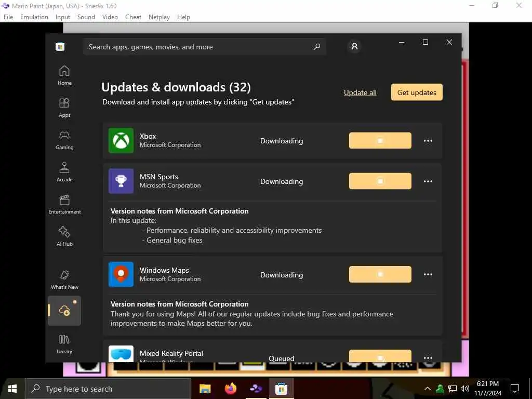Click the Mixed Reality Portal app icon
532x399 pixels.
121,354
